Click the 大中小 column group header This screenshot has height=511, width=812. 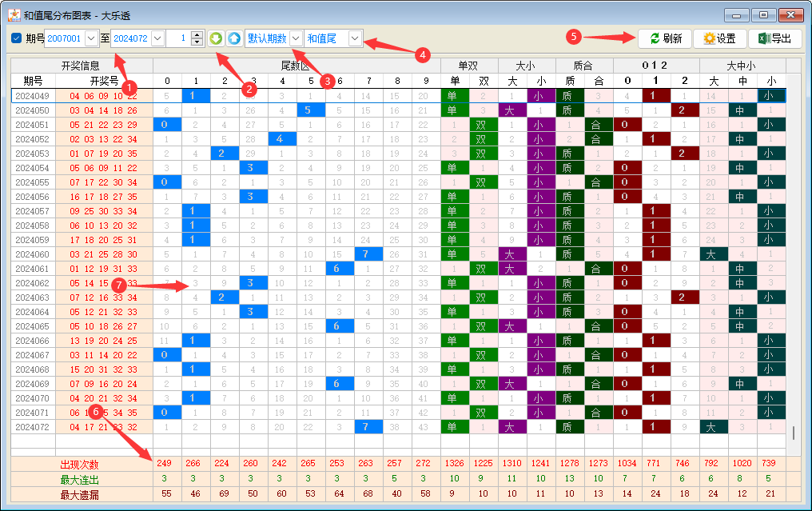[x=740, y=66]
